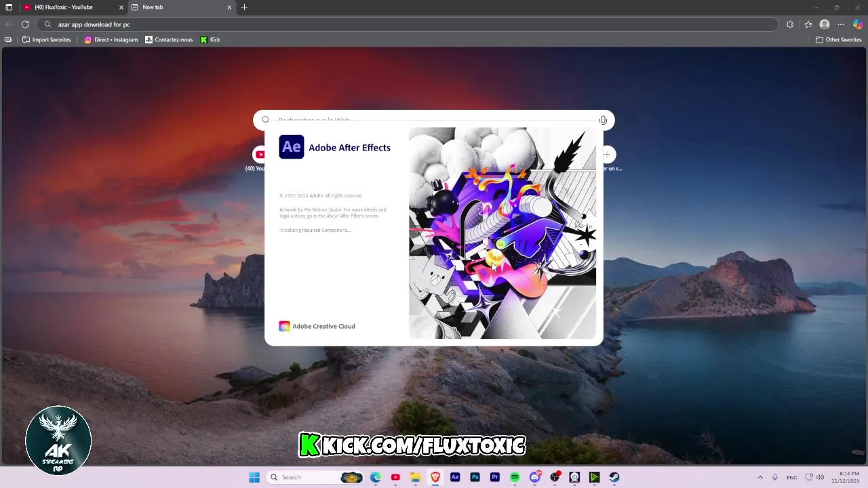The image size is (868, 488).
Task: Click the browser back arrow
Action: point(9,24)
